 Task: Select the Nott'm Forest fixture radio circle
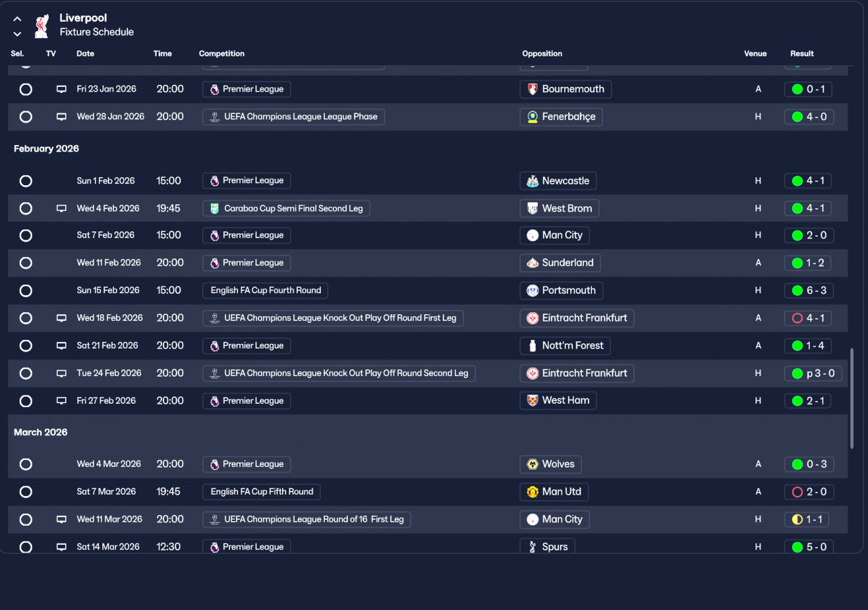pos(26,345)
